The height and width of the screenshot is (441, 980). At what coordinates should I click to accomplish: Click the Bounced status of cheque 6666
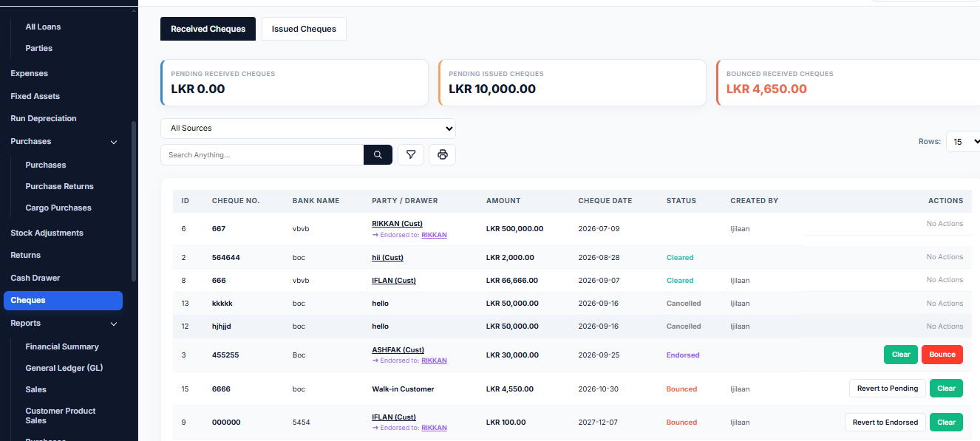pyautogui.click(x=681, y=389)
